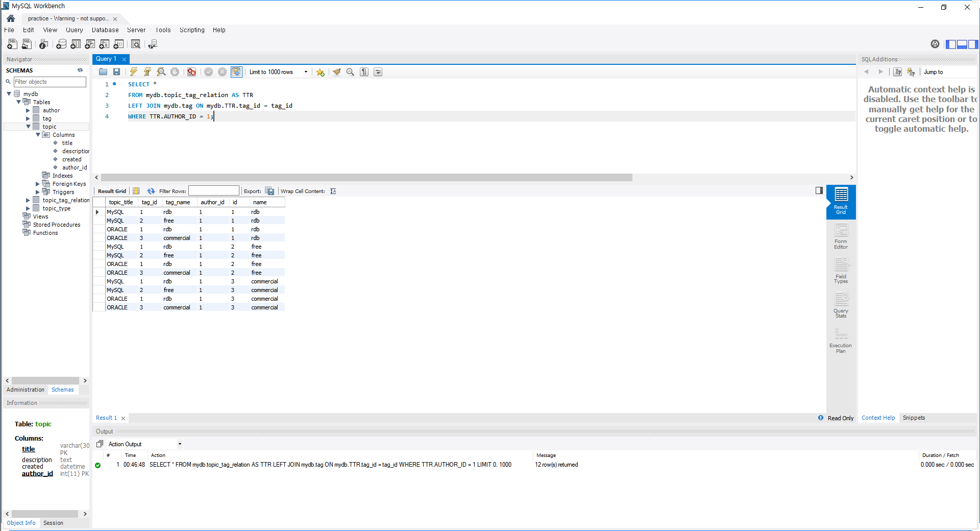Screen dimensions: 980x531
Task: Expand the Foreign Keys node
Action: click(x=38, y=184)
